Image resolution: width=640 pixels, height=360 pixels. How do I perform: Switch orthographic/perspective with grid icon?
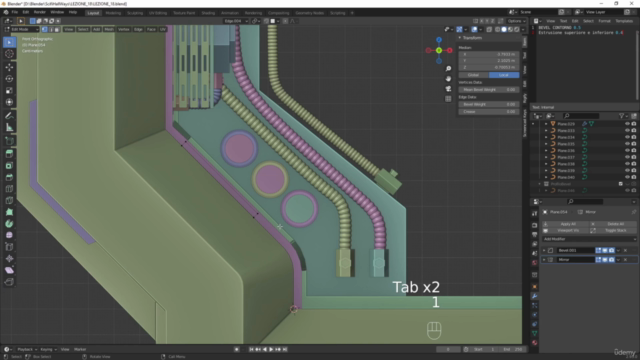[448, 99]
